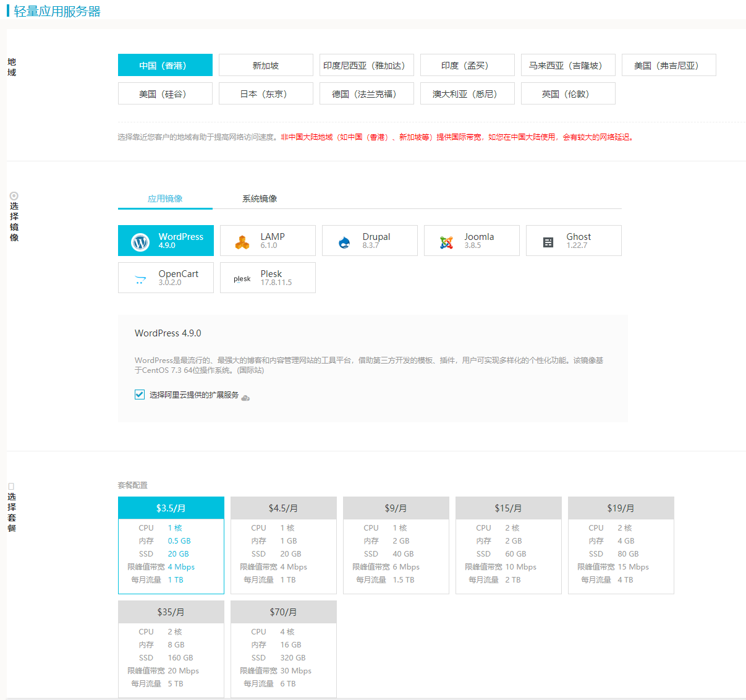Choose the Plesk 17.8.11.5 image
This screenshot has width=746, height=700.
268,278
